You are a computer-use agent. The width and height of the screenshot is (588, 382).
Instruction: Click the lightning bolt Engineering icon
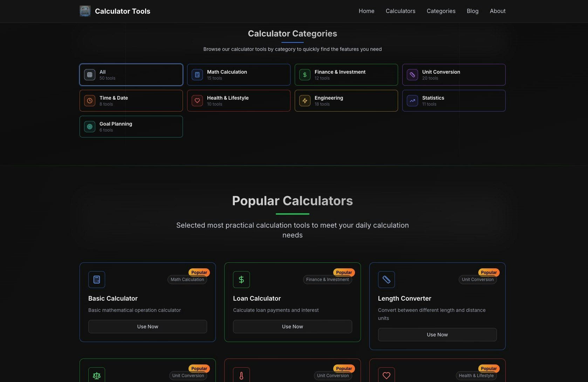click(305, 101)
